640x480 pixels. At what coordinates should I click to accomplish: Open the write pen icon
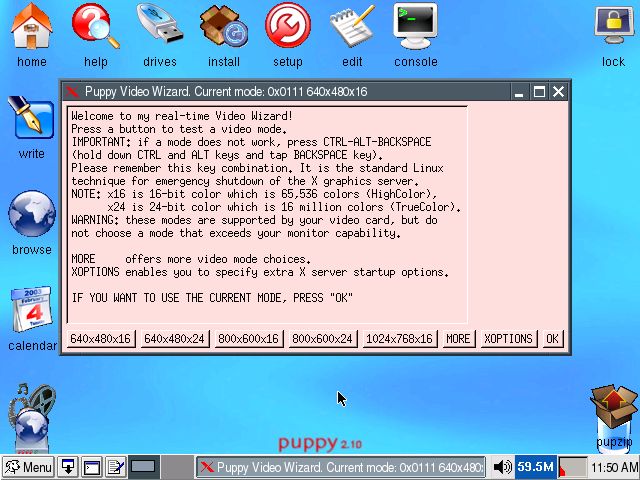click(x=31, y=118)
